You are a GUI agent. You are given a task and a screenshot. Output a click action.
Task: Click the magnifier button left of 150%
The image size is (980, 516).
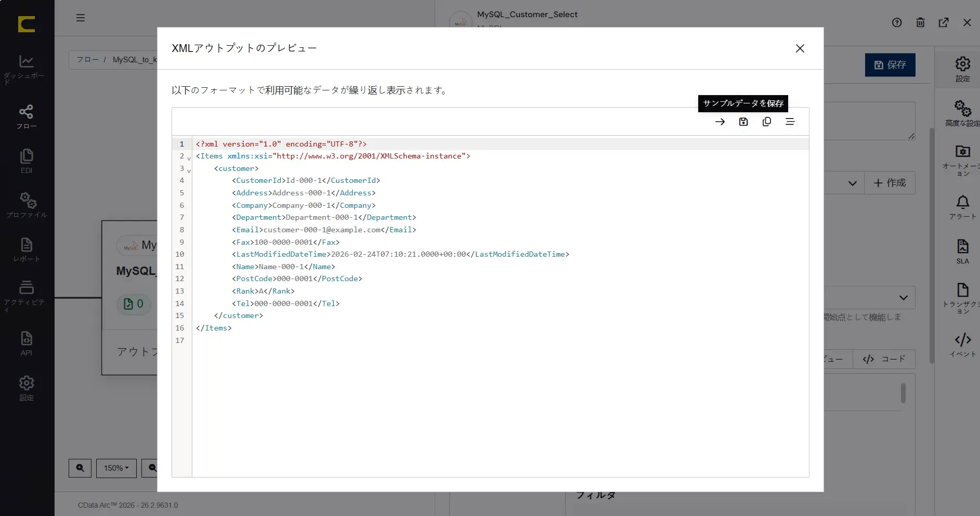80,468
